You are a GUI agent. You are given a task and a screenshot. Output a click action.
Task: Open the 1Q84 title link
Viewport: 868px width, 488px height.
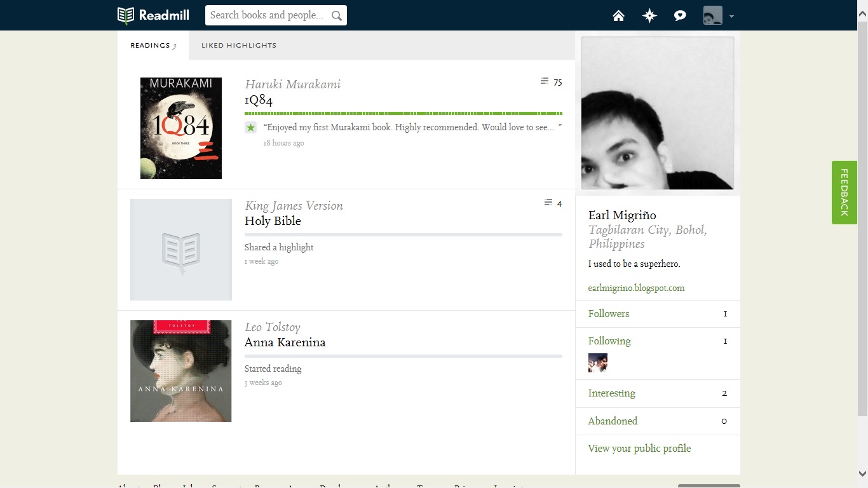259,100
